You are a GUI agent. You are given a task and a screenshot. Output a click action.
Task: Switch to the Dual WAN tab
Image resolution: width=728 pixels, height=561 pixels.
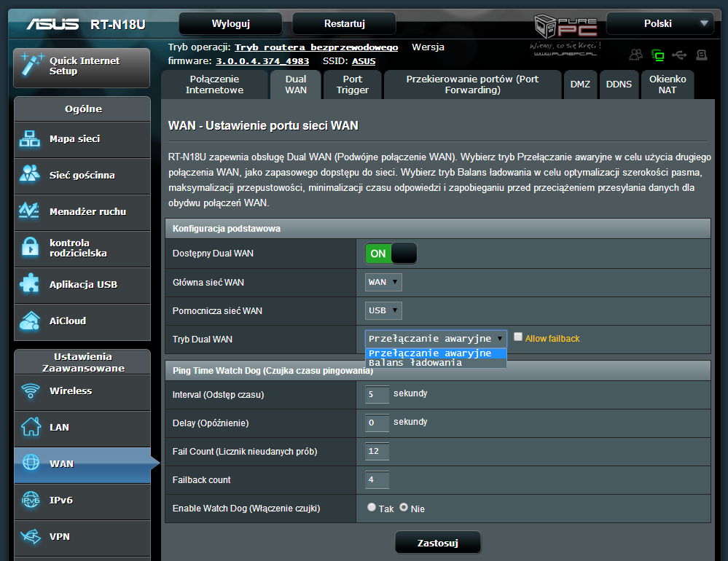pos(296,85)
